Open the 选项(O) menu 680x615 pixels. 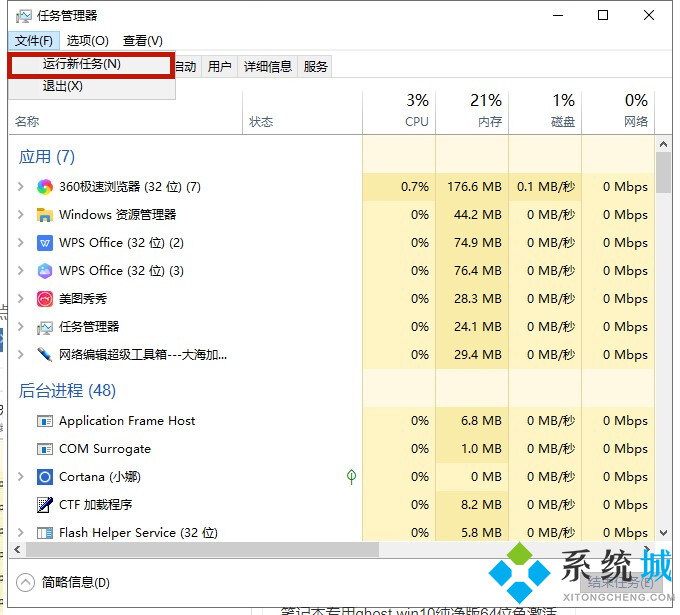pyautogui.click(x=88, y=41)
